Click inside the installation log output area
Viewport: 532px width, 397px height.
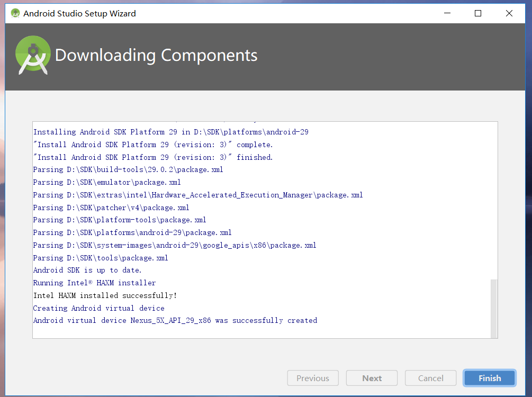coord(265,228)
